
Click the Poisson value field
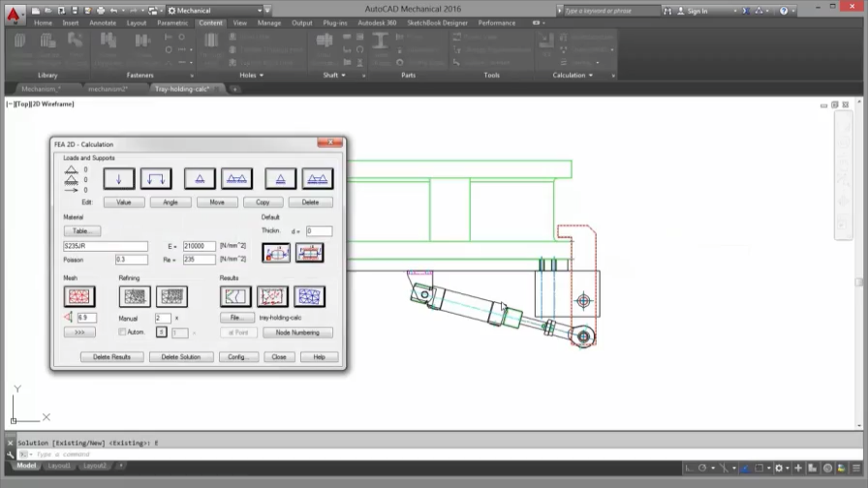pos(131,259)
